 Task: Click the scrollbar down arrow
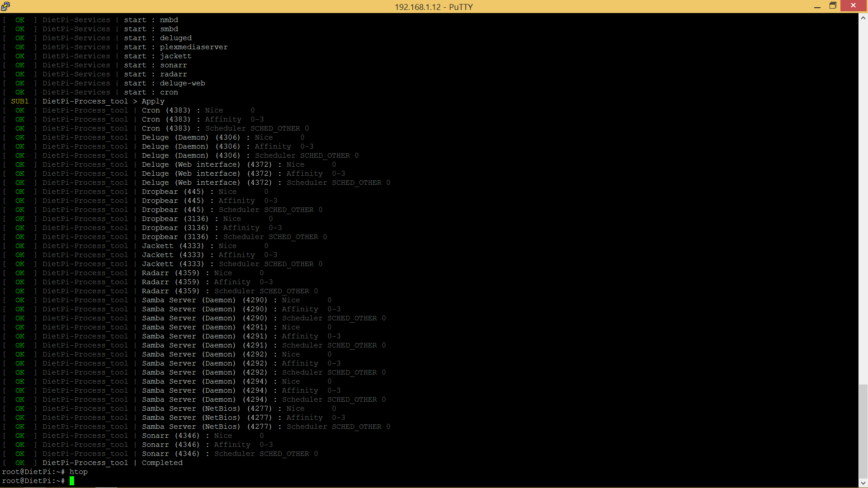(863, 483)
